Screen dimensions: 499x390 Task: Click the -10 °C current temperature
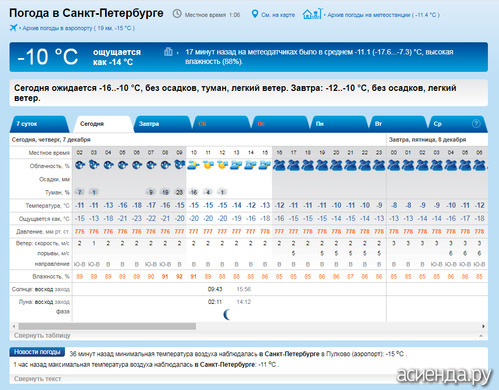(47, 57)
